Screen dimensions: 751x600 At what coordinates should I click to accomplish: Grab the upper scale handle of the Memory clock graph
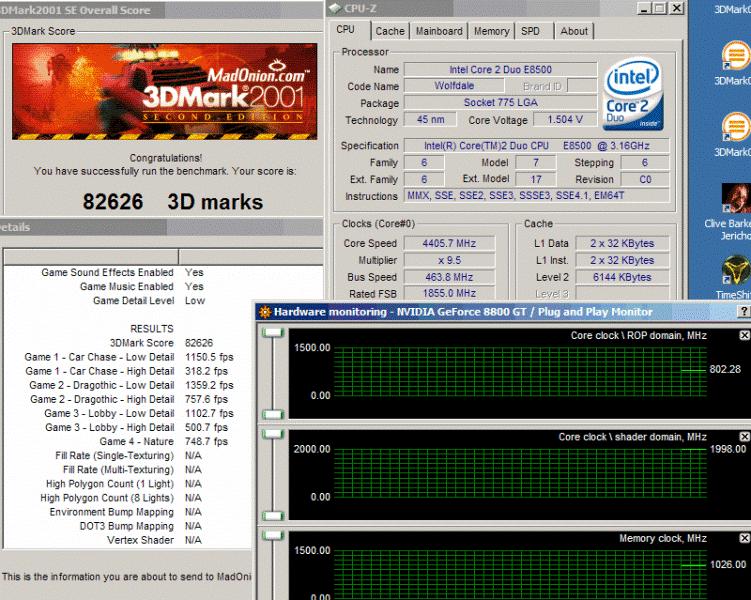pyautogui.click(x=273, y=535)
